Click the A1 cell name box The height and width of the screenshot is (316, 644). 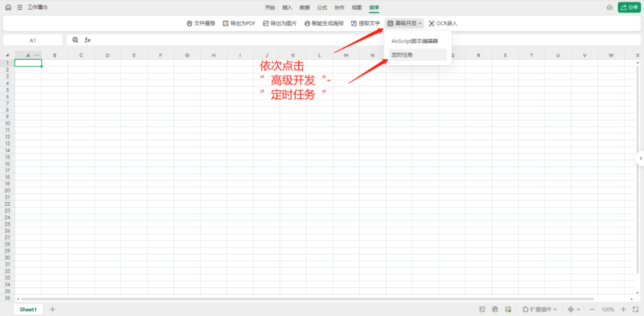33,40
